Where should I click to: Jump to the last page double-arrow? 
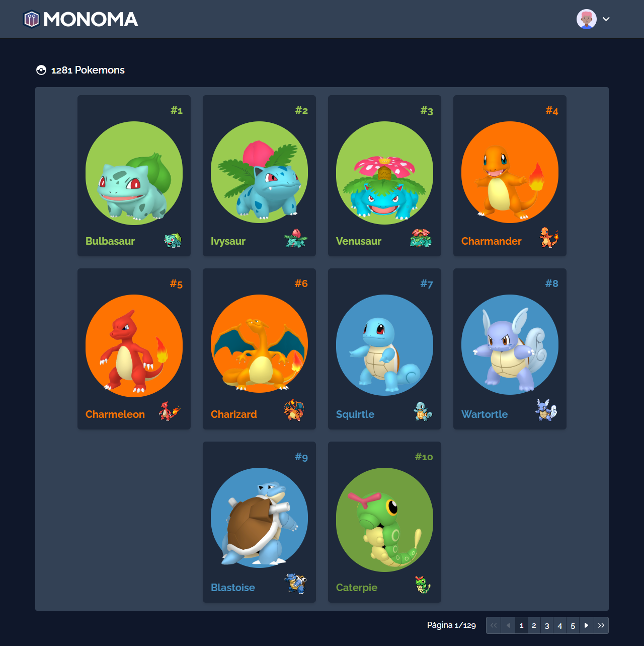coord(601,625)
